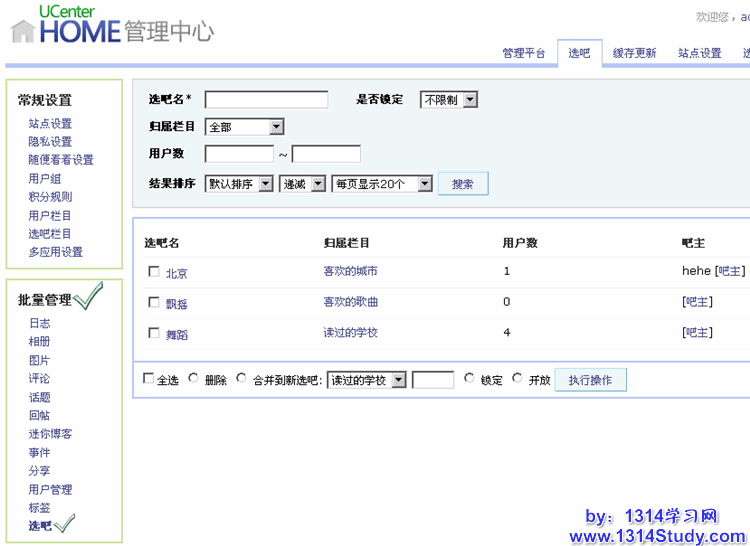Image resolution: width=750 pixels, height=546 pixels.
Task: Click the 吧主 link for 北京
Action: [730, 271]
